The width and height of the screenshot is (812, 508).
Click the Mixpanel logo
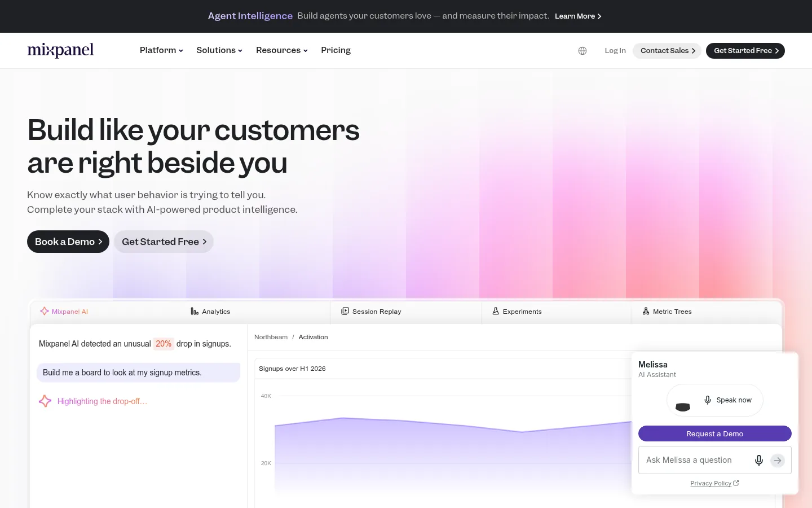[x=61, y=50]
